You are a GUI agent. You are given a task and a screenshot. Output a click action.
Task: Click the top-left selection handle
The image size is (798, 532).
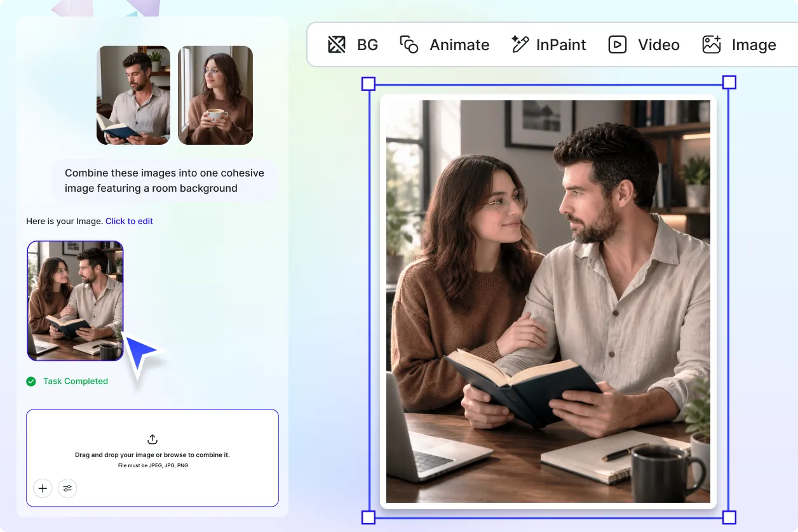369,84
